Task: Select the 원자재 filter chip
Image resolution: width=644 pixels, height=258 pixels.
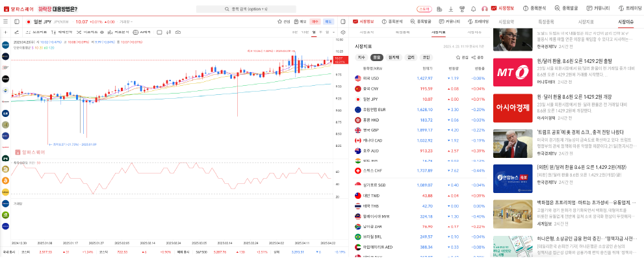Action: click(393, 58)
